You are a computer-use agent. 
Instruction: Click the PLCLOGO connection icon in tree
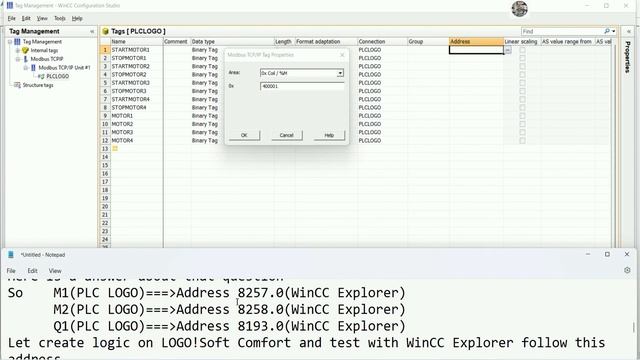pos(41,76)
